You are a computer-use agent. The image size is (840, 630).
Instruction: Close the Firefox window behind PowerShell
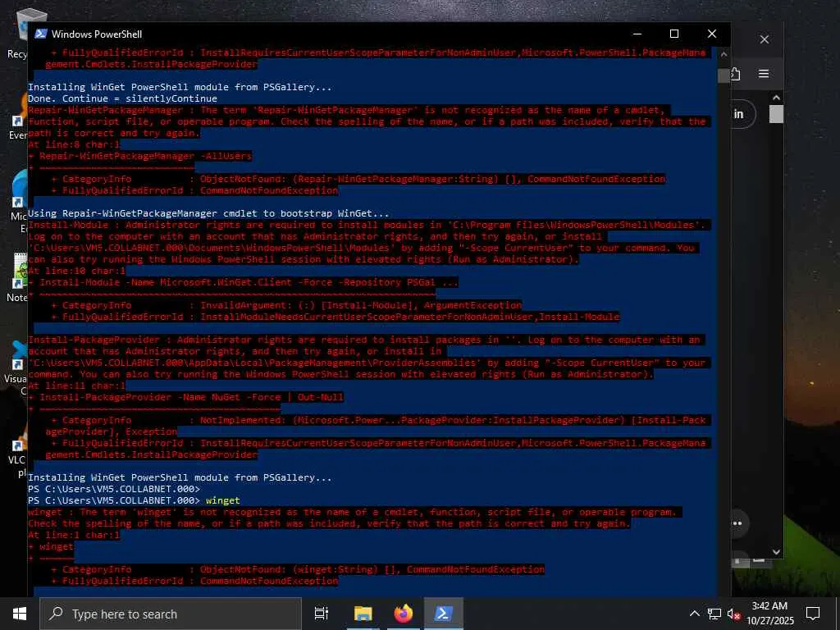pyautogui.click(x=765, y=39)
